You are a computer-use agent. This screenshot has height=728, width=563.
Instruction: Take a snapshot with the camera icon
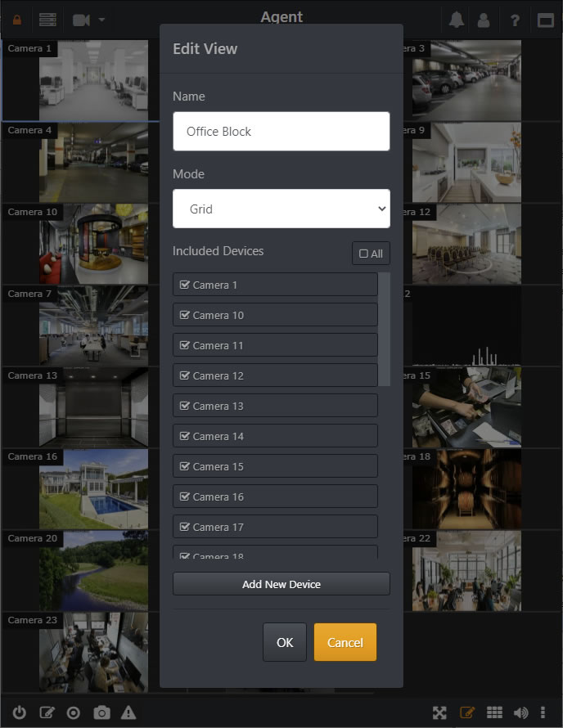pyautogui.click(x=101, y=712)
